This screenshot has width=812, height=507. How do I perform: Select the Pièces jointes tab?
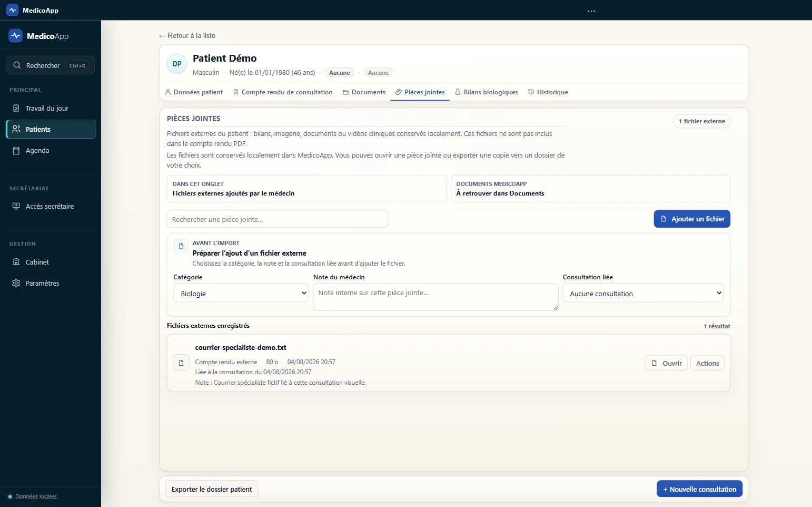pyautogui.click(x=420, y=92)
